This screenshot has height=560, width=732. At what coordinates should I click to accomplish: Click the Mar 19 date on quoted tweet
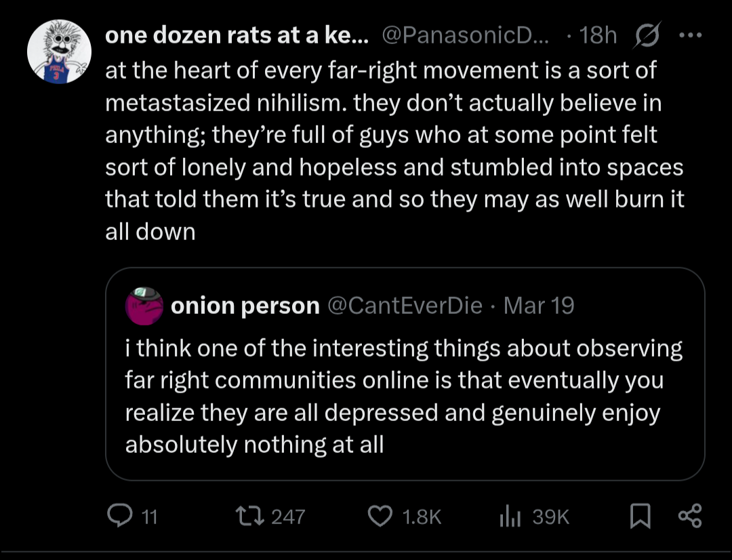(540, 306)
